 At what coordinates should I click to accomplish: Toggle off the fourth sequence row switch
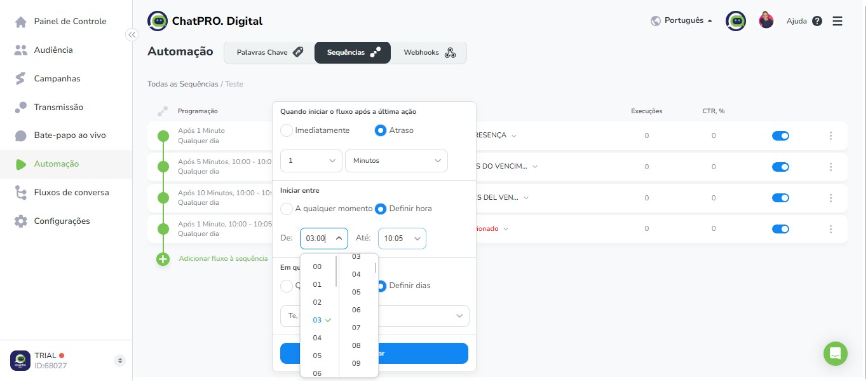click(780, 229)
